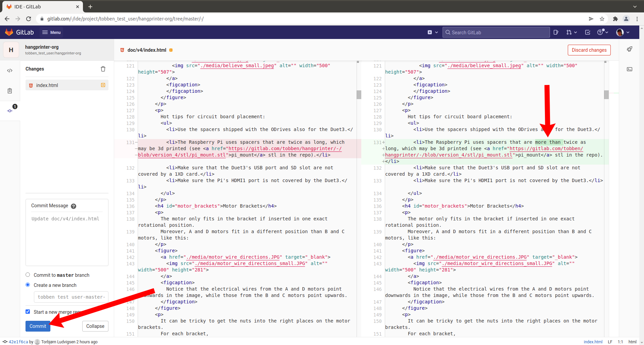Open the GitLab Menu

click(51, 32)
